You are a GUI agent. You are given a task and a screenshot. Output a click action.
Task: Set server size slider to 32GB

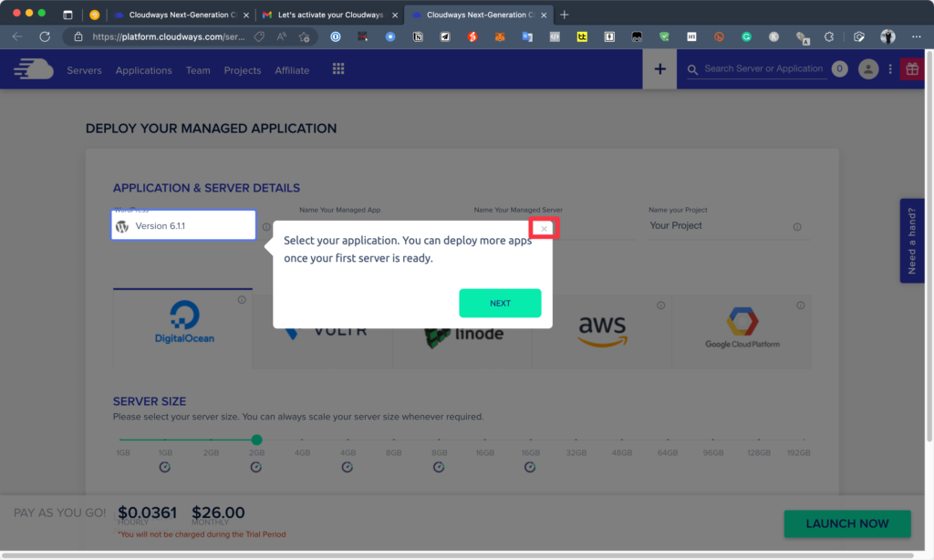[576, 440]
